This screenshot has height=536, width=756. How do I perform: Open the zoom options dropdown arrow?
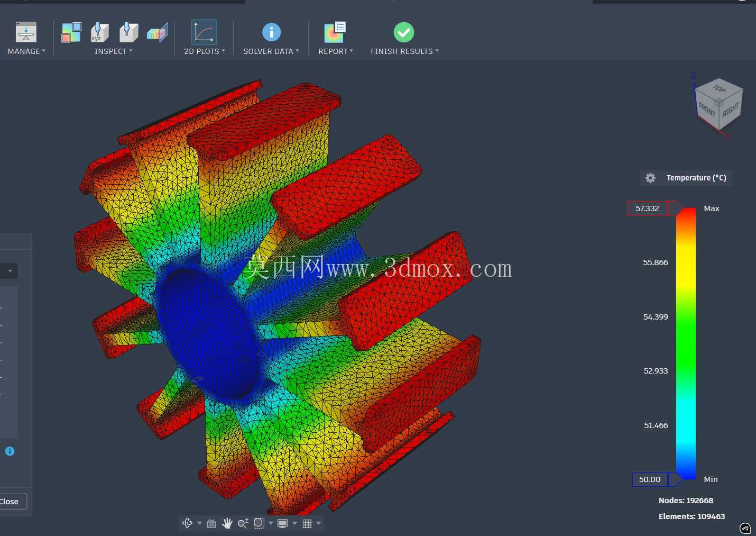[271, 523]
